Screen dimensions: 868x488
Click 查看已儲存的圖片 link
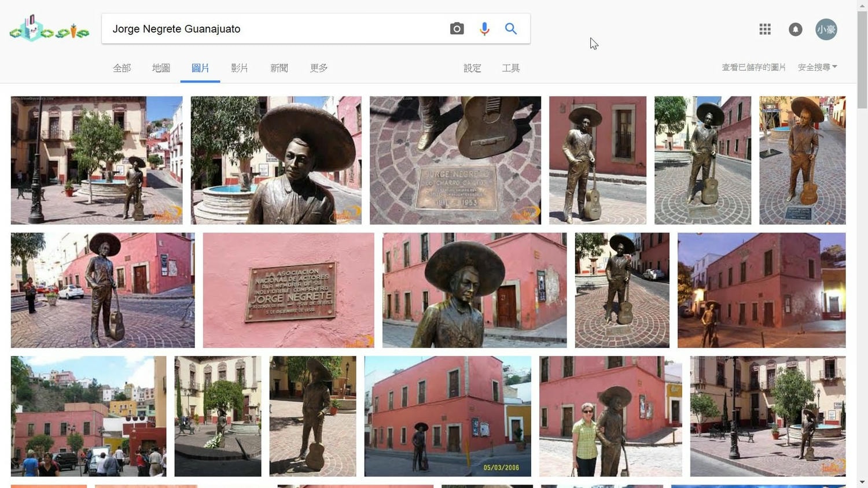(753, 68)
